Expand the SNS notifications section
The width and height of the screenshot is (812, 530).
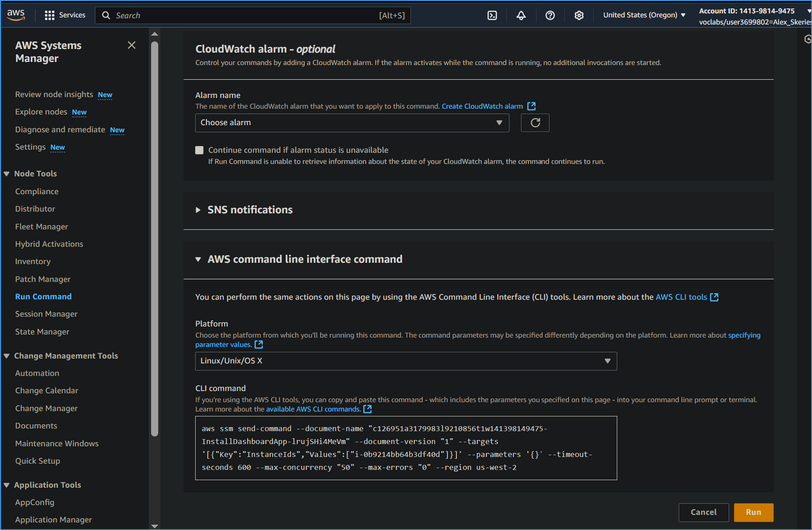[x=199, y=210]
